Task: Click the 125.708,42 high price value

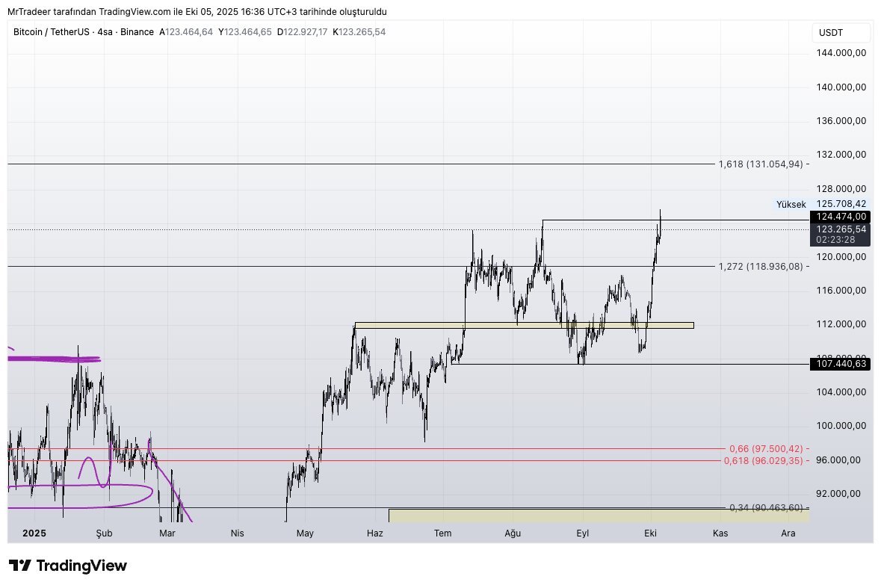Action: click(x=841, y=204)
